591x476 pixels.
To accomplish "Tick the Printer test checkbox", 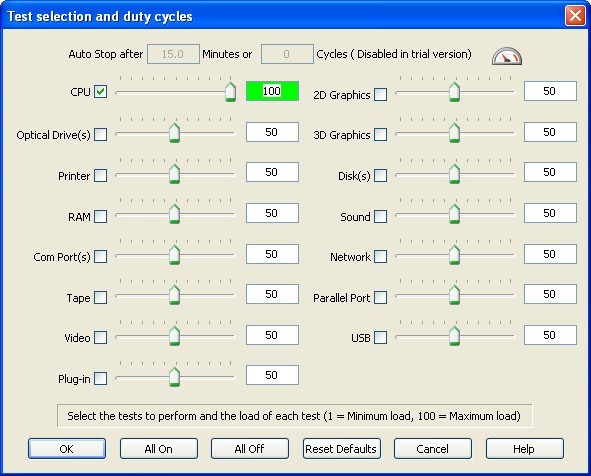I will [x=100, y=175].
